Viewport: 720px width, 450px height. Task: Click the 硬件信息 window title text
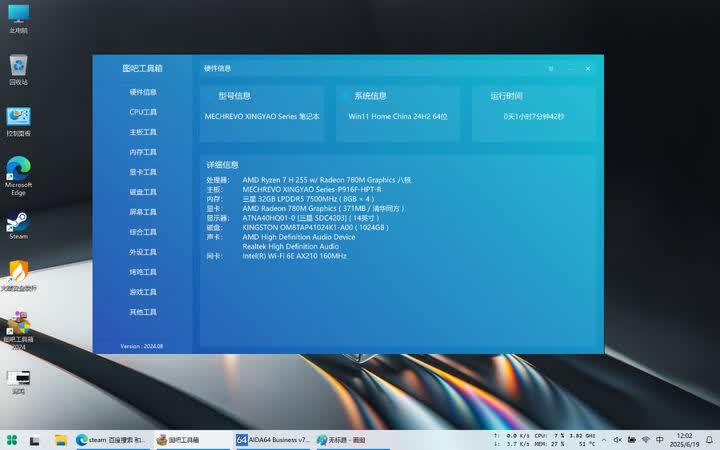(217, 68)
